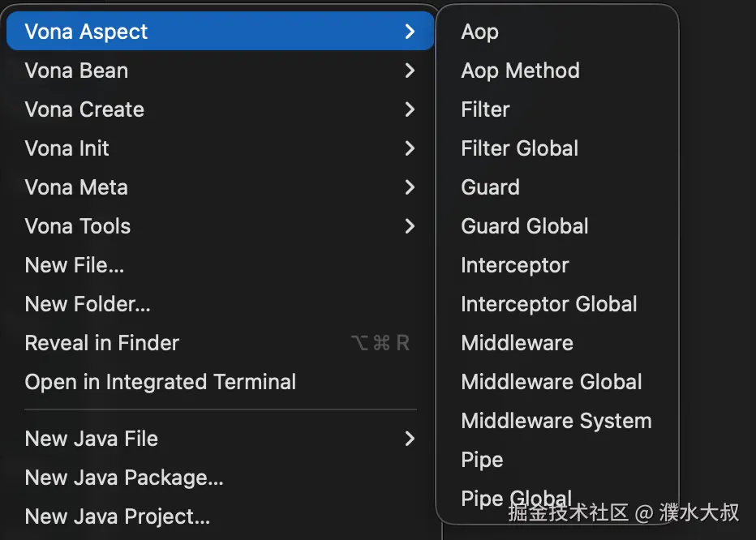Select "Guard" in the Vona Aspect submenu

pyautogui.click(x=490, y=187)
